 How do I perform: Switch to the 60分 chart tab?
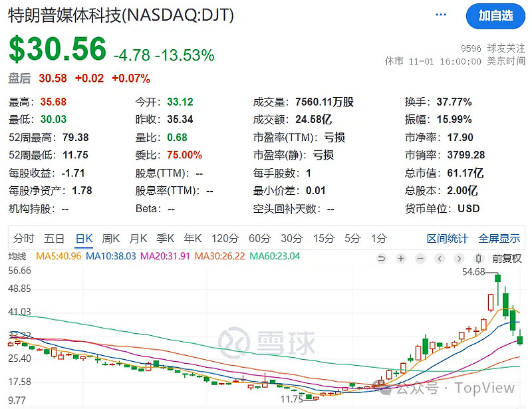pyautogui.click(x=259, y=238)
